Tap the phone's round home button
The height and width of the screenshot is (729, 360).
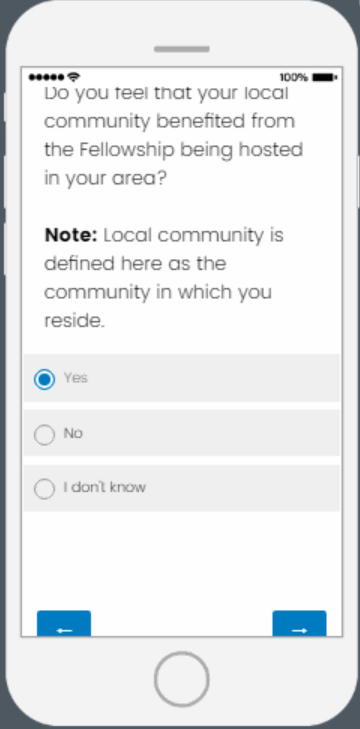[x=182, y=679]
